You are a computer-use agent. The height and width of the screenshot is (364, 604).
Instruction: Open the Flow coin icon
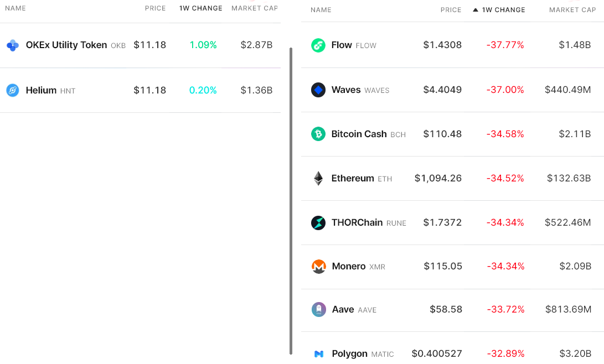[318, 45]
